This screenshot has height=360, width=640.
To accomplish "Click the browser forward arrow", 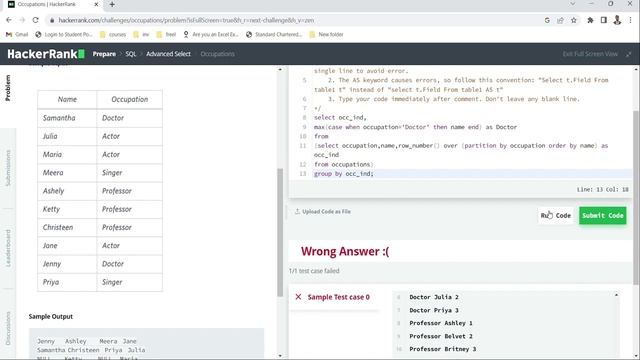I will [22, 20].
